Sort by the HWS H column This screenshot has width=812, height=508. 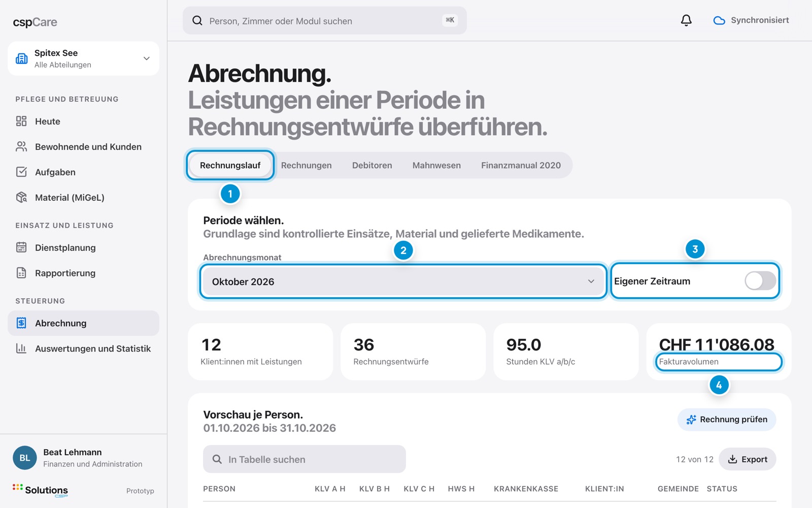pos(461,489)
